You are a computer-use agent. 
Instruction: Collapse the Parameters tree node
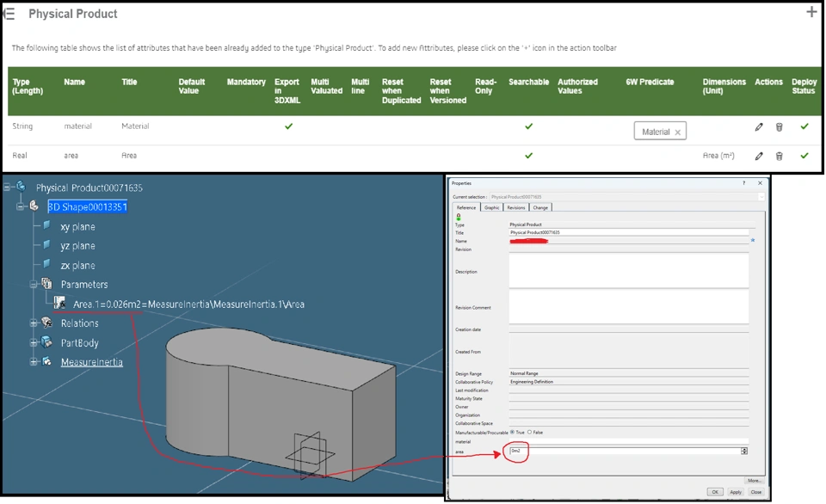pyautogui.click(x=34, y=284)
